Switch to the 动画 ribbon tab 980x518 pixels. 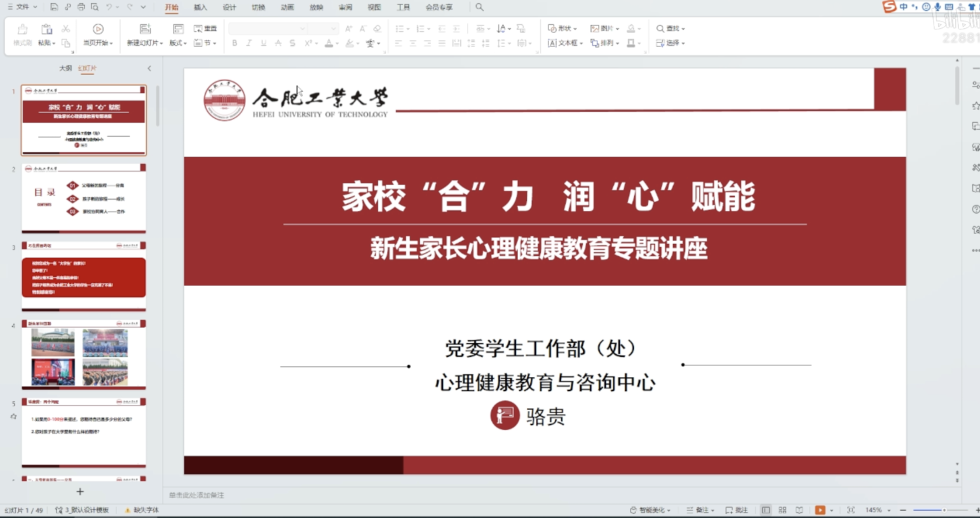tap(287, 7)
